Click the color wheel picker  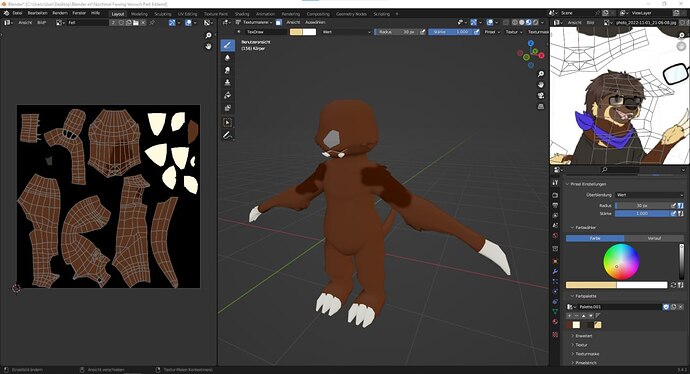tap(621, 262)
